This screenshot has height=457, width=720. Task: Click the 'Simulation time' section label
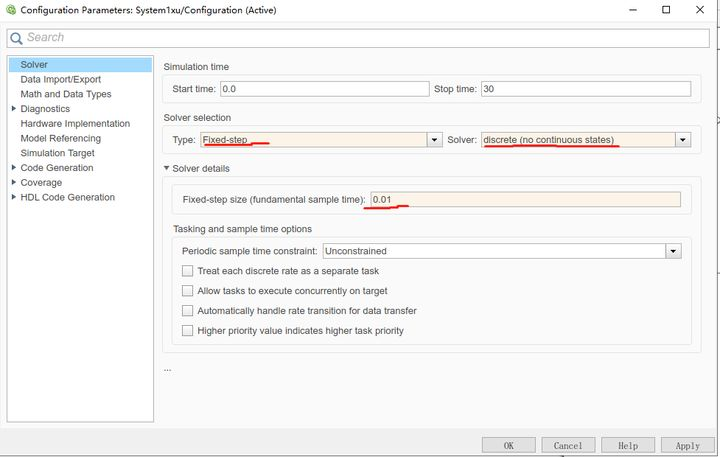[x=196, y=67]
